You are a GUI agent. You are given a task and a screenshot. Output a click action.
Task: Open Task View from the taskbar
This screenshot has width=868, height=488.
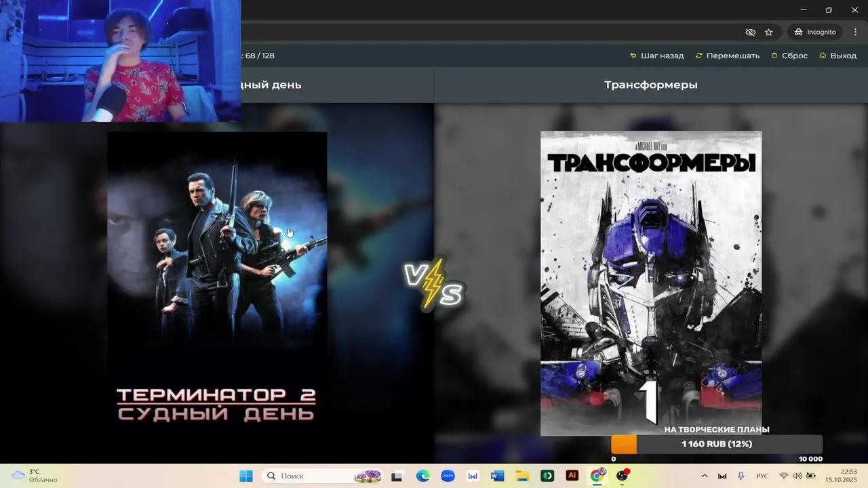point(397,476)
